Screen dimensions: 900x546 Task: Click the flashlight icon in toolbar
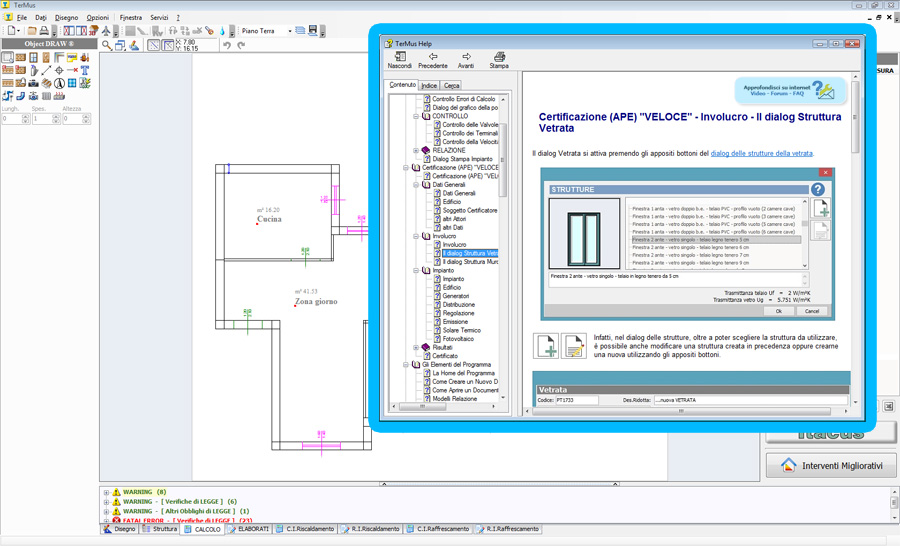pyautogui.click(x=209, y=30)
